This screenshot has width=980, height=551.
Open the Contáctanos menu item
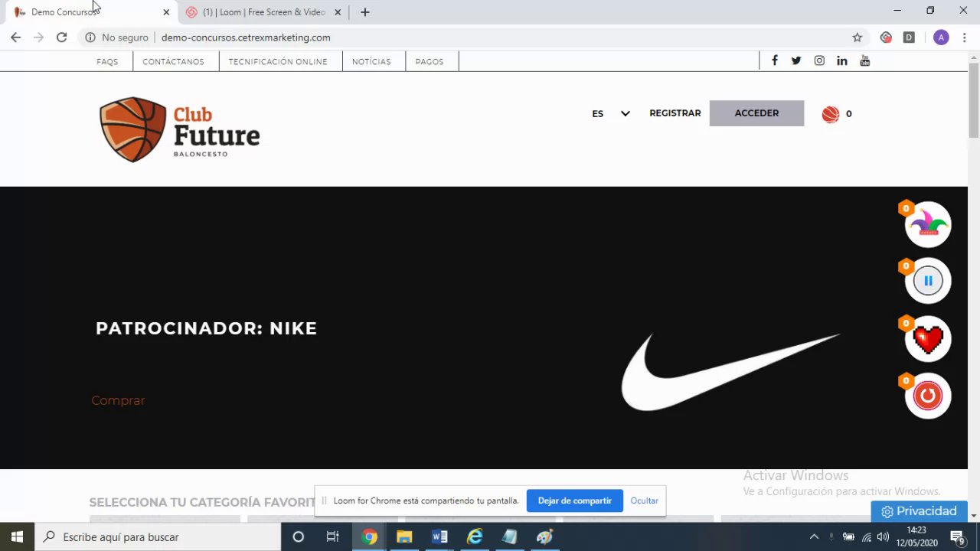point(173,62)
